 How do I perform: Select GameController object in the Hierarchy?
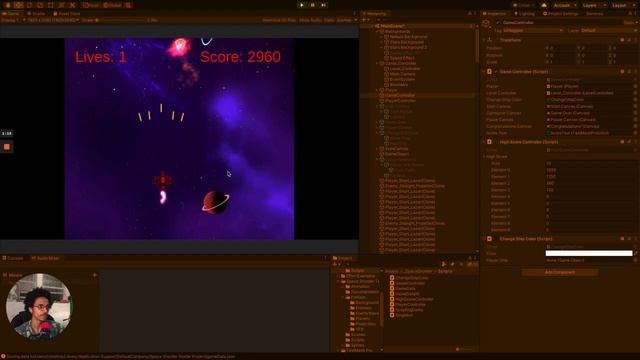coord(400,95)
